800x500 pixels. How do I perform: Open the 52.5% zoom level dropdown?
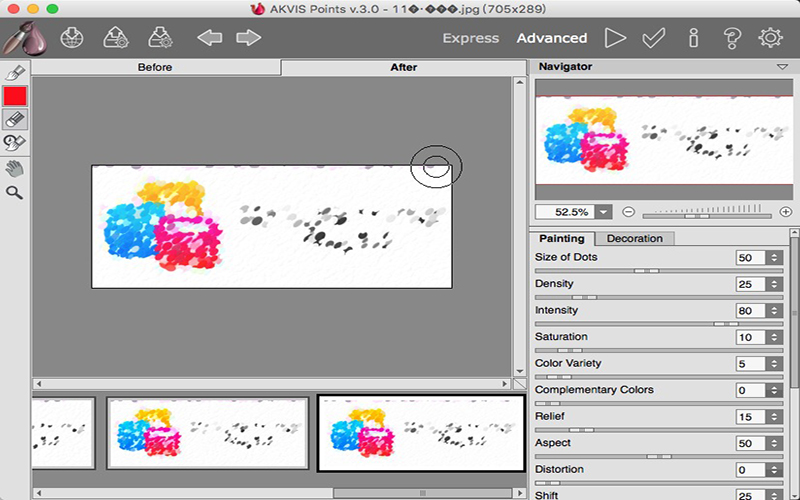click(x=604, y=212)
